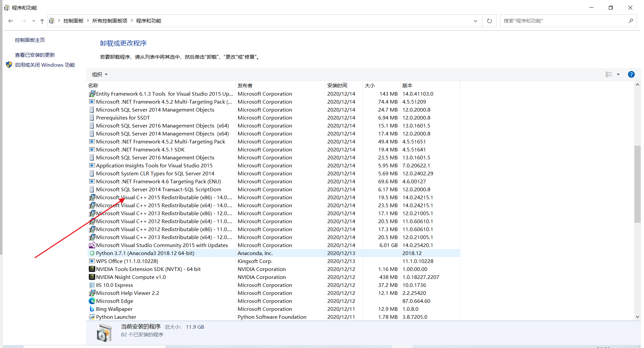Click the Back navigation arrow

(11, 21)
